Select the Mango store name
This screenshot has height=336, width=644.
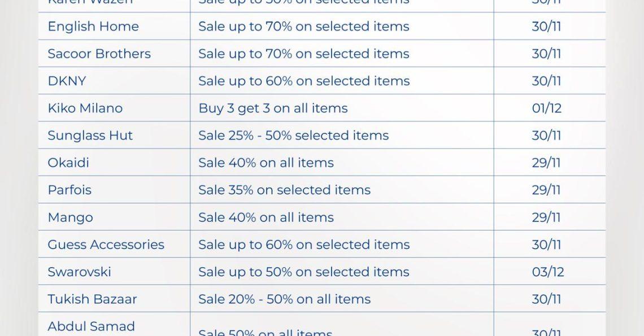70,217
